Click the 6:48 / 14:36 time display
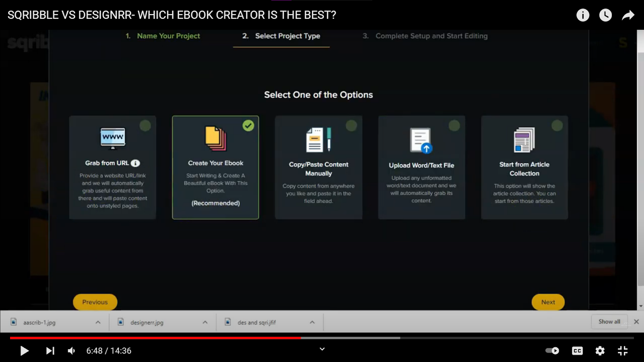Image resolution: width=644 pixels, height=362 pixels. click(109, 351)
